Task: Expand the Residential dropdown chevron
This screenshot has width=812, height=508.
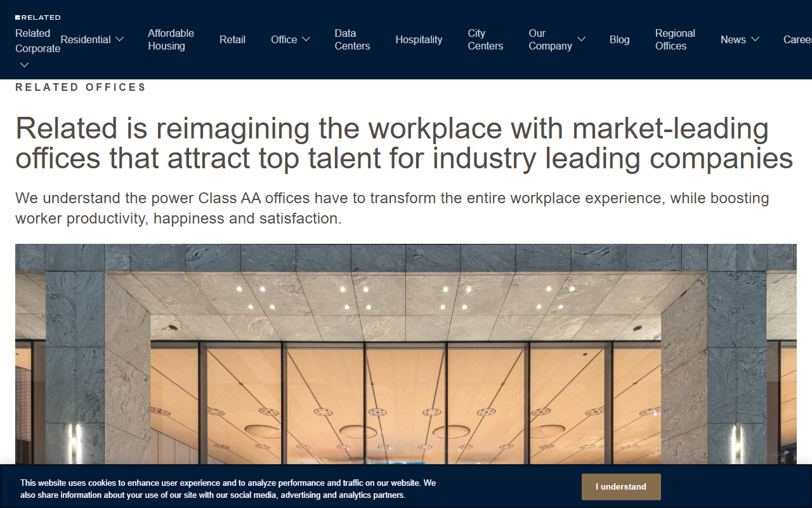Action: (x=119, y=39)
